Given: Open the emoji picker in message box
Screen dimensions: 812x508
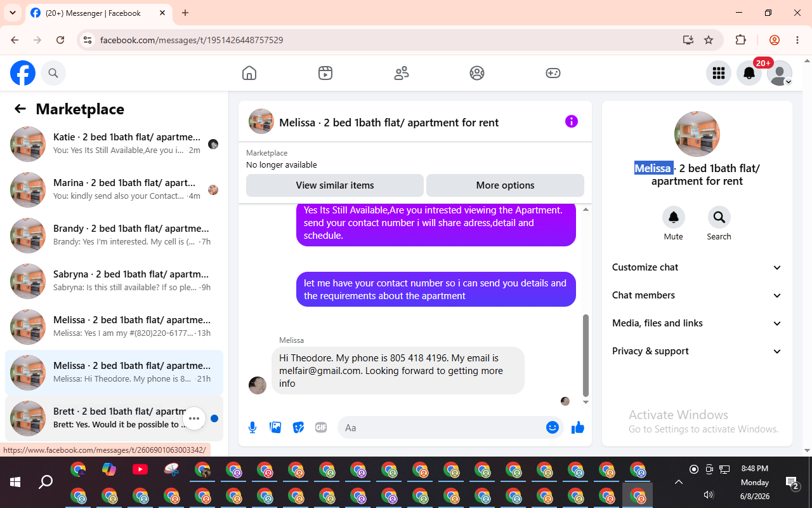Looking at the screenshot, I should [x=552, y=427].
